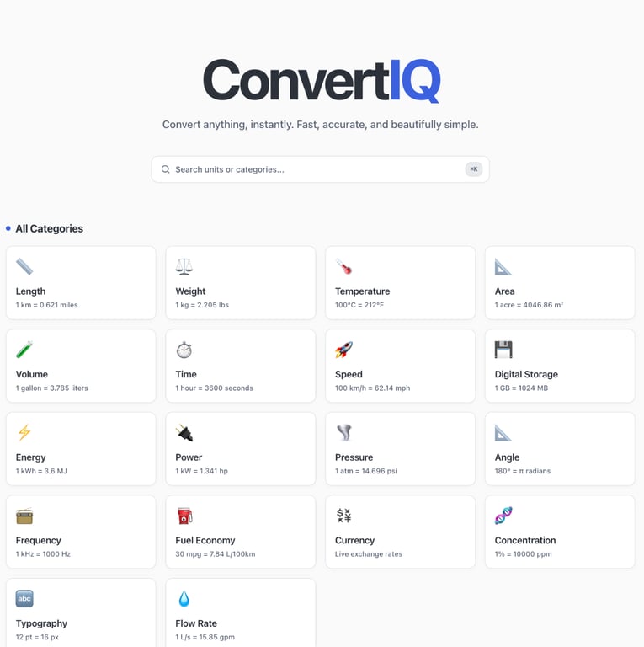Click the ruler icon on Length card
The image size is (644, 647).
[24, 266]
